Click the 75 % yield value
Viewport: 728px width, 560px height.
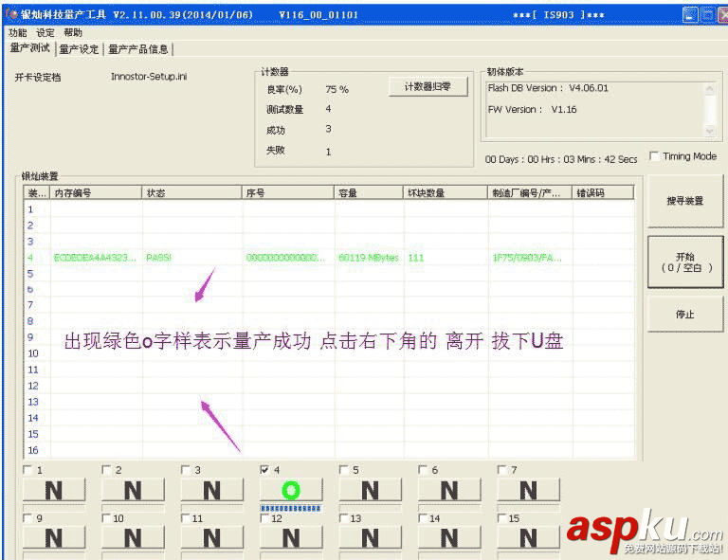click(337, 89)
